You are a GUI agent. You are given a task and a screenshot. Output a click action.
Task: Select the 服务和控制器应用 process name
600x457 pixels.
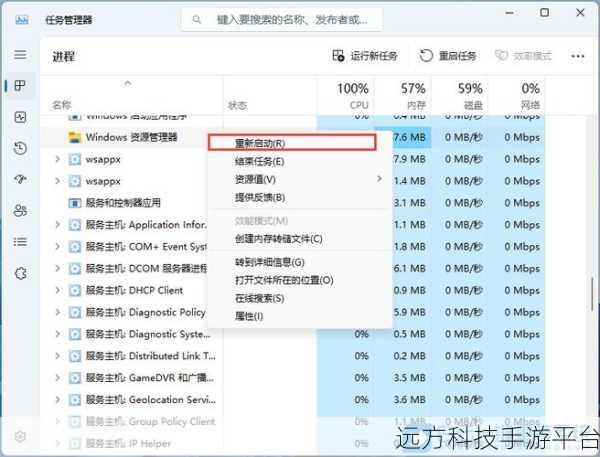[123, 203]
